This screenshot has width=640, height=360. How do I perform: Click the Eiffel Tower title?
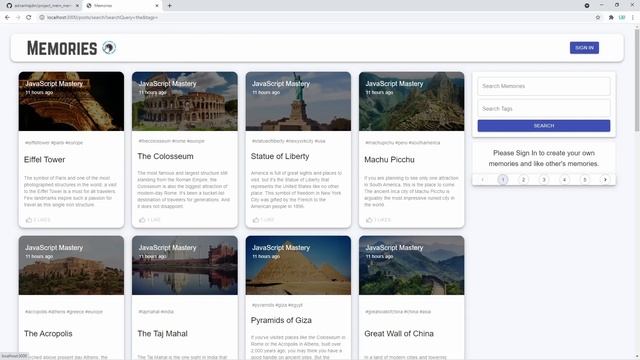(x=44, y=160)
